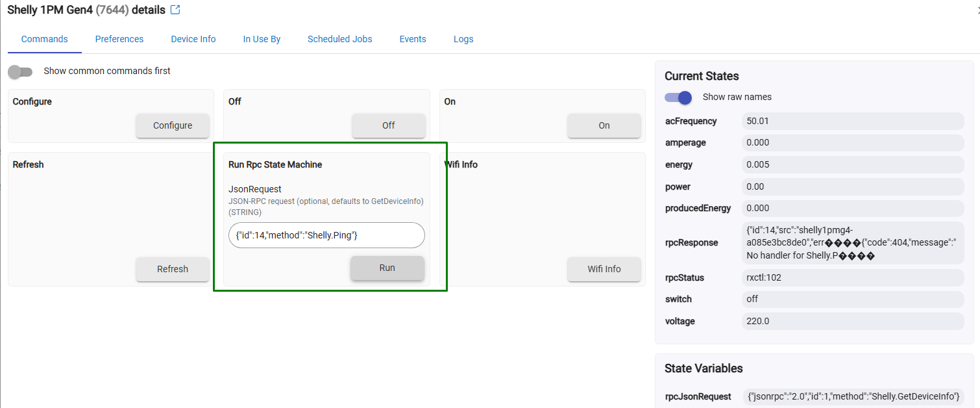The image size is (980, 408).
Task: Switch to the Preferences tab
Action: pos(119,39)
